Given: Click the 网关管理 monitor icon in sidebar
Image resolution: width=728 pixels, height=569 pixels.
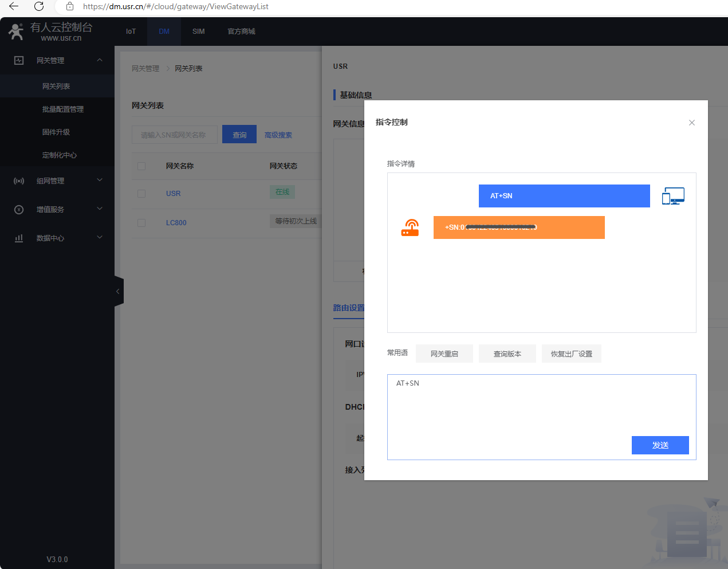Looking at the screenshot, I should coord(19,60).
